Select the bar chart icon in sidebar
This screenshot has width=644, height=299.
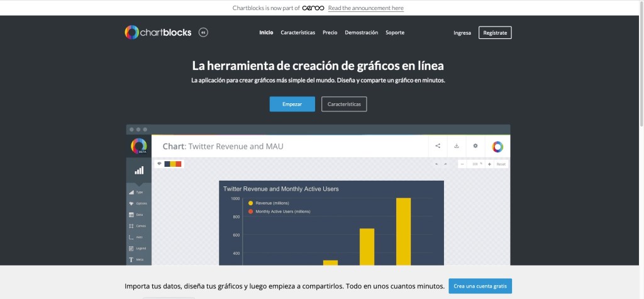click(139, 171)
